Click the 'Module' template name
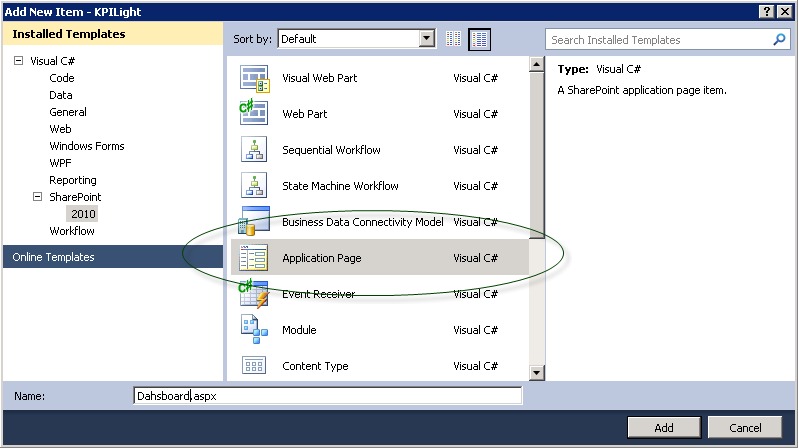The image size is (798, 448). point(299,330)
